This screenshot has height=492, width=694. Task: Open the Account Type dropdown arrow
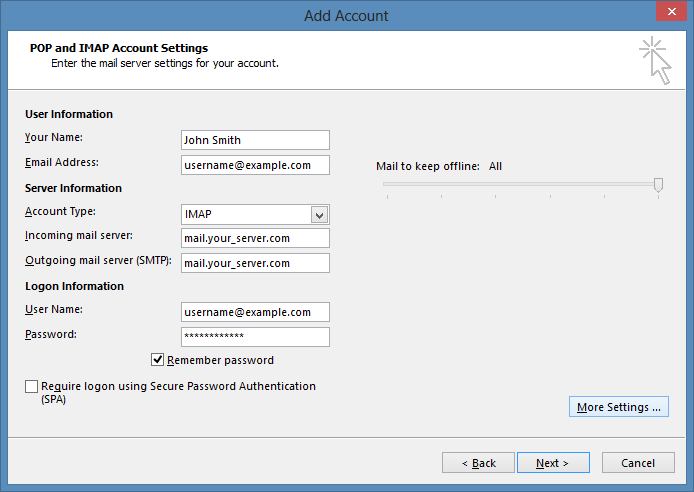tap(319, 215)
